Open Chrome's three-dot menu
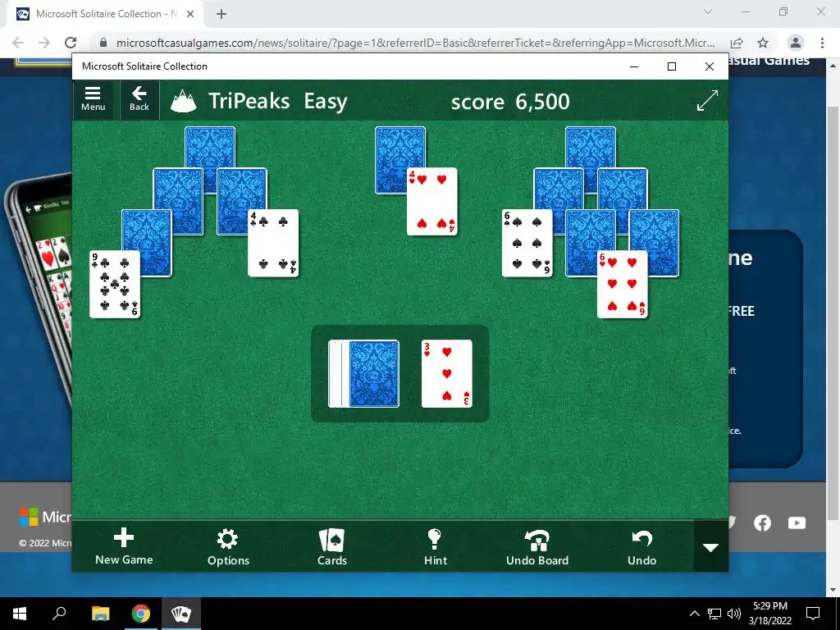This screenshot has height=630, width=840. coord(822,43)
